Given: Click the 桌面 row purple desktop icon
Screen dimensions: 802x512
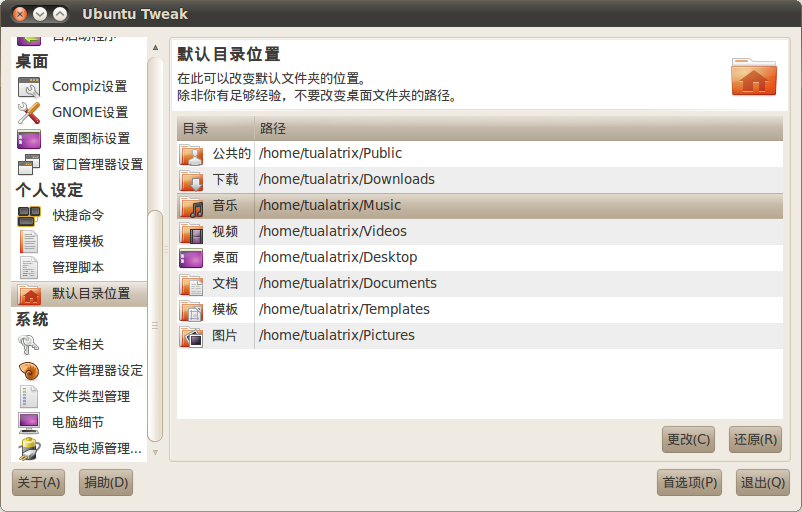Looking at the screenshot, I should [191, 258].
